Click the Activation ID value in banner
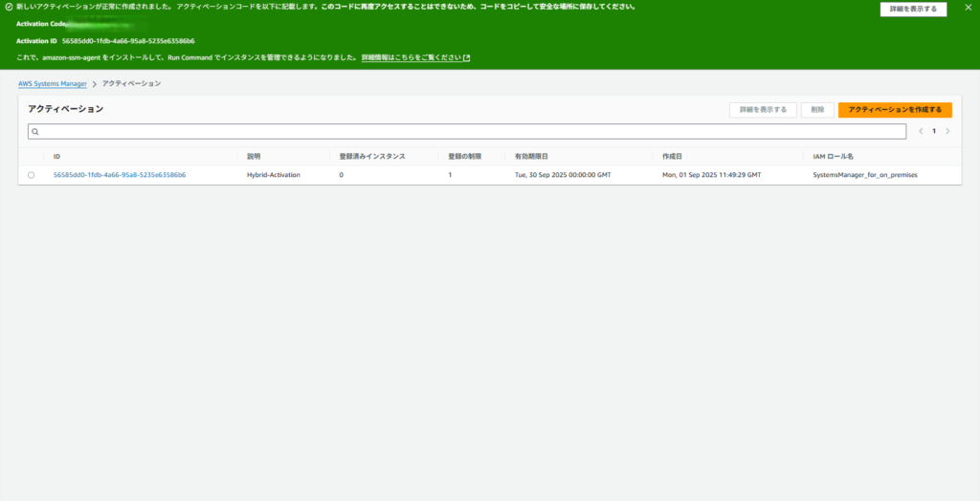 point(128,41)
